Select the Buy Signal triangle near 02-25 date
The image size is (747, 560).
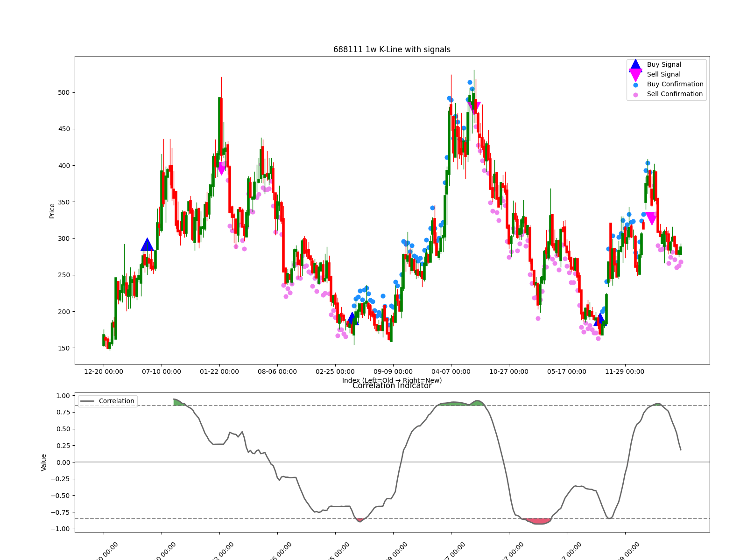click(352, 319)
